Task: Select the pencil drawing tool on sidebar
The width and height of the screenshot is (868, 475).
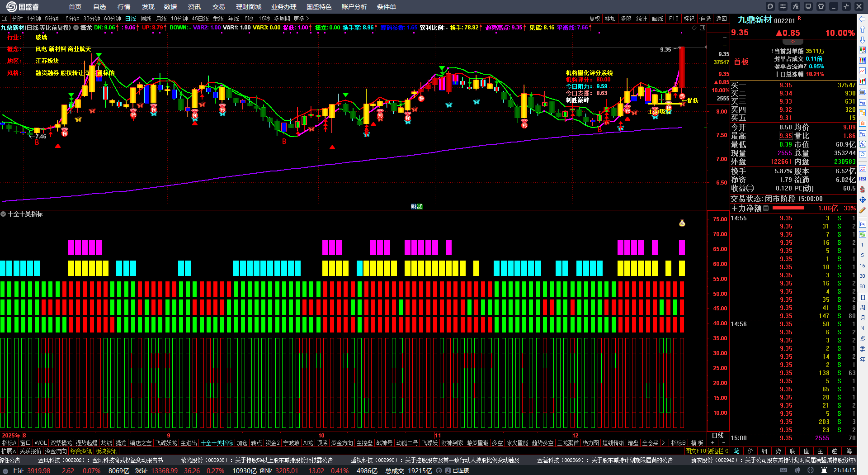Action: (x=863, y=210)
